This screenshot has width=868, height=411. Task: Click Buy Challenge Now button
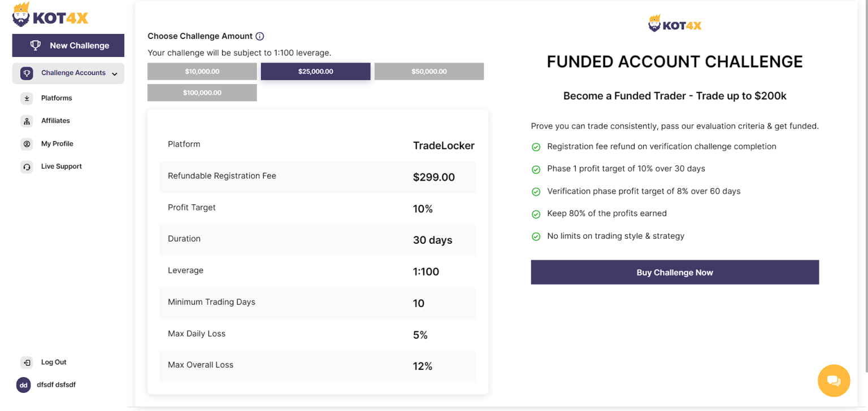coord(675,272)
